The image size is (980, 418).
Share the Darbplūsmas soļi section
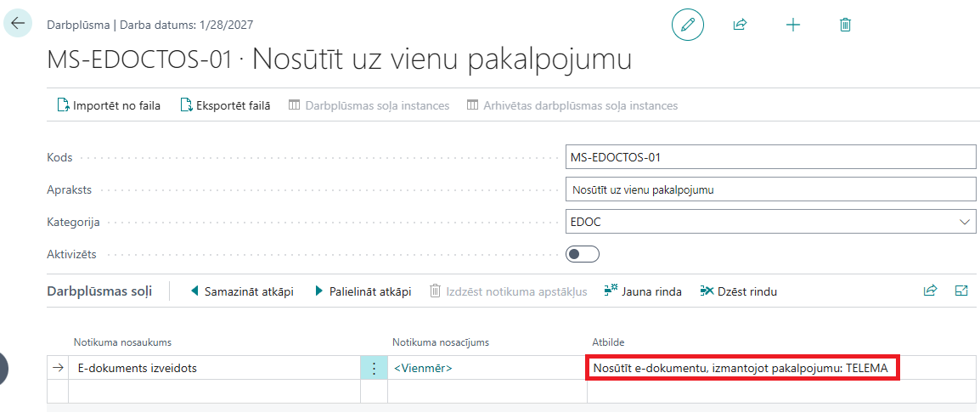[x=930, y=291]
